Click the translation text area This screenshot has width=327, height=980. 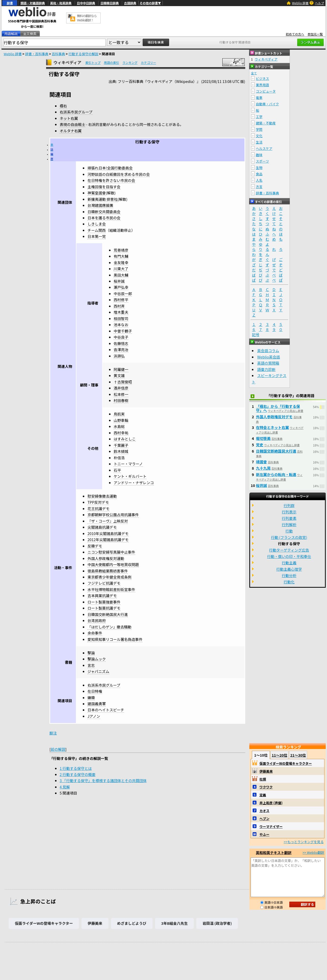pos(288,877)
